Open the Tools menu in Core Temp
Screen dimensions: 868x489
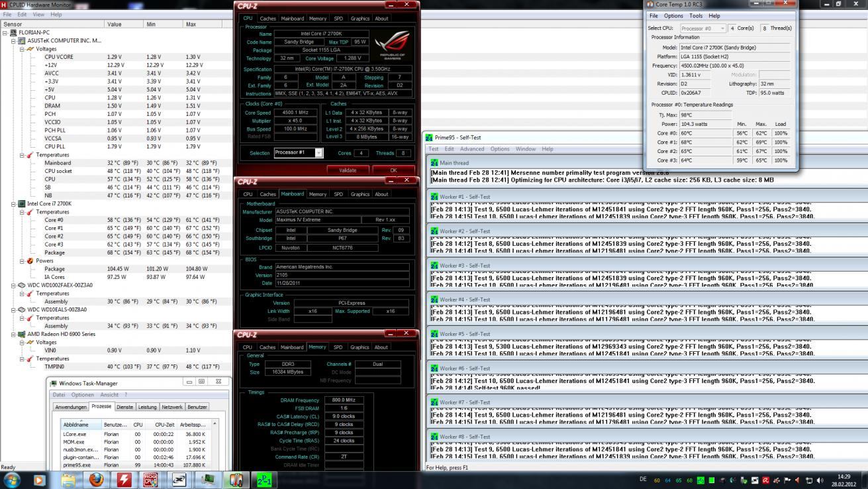tap(695, 16)
